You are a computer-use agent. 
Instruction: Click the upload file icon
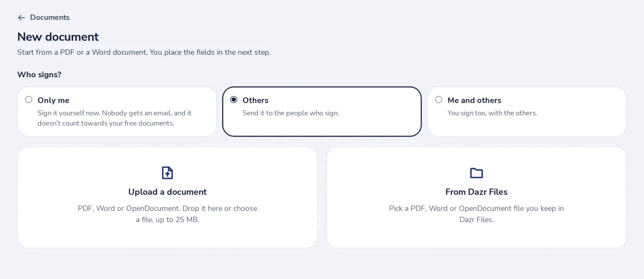(167, 173)
